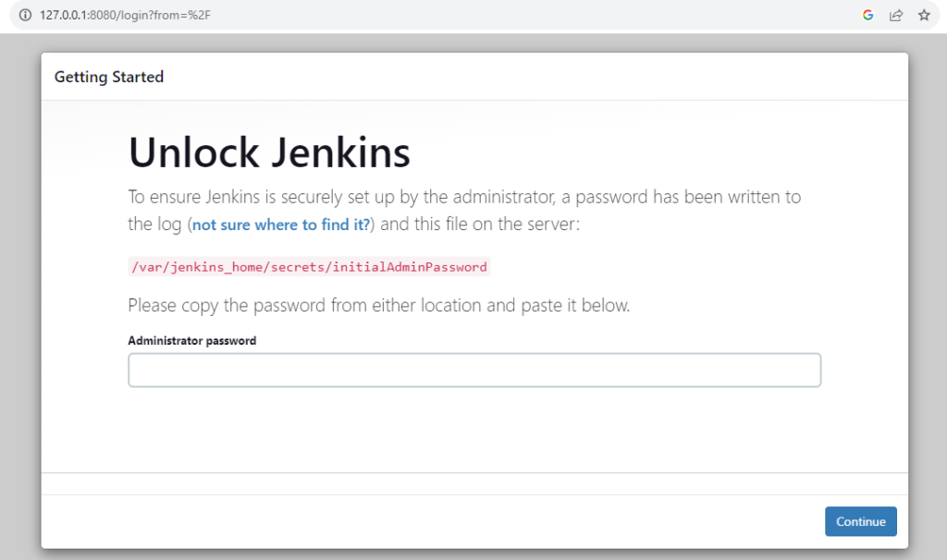Image resolution: width=947 pixels, height=560 pixels.
Task: Open the 'not sure where to find it?' link
Action: tap(281, 225)
